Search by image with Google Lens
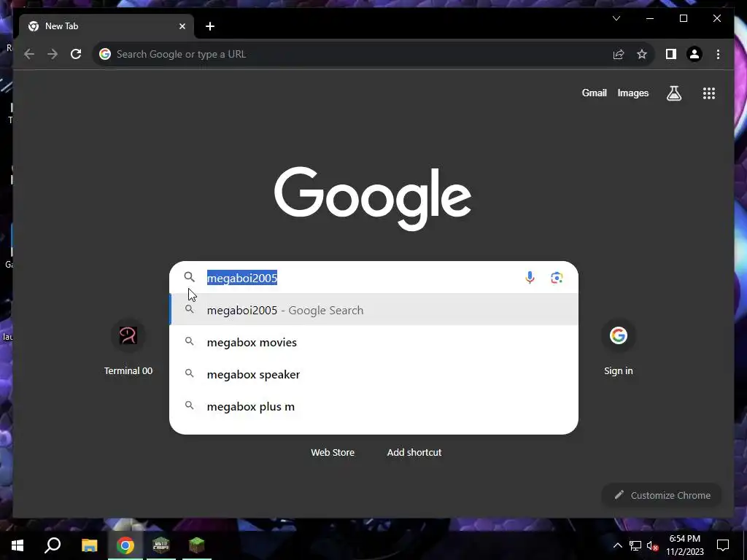 click(x=557, y=278)
